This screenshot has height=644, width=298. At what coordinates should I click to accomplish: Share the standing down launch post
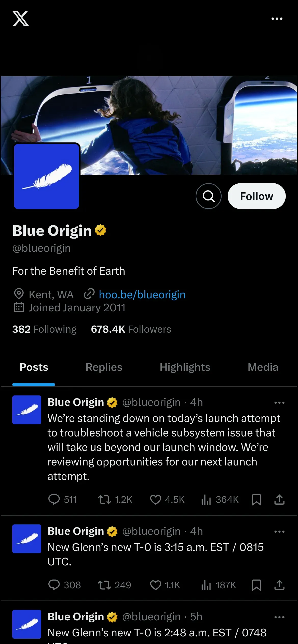coord(279,500)
